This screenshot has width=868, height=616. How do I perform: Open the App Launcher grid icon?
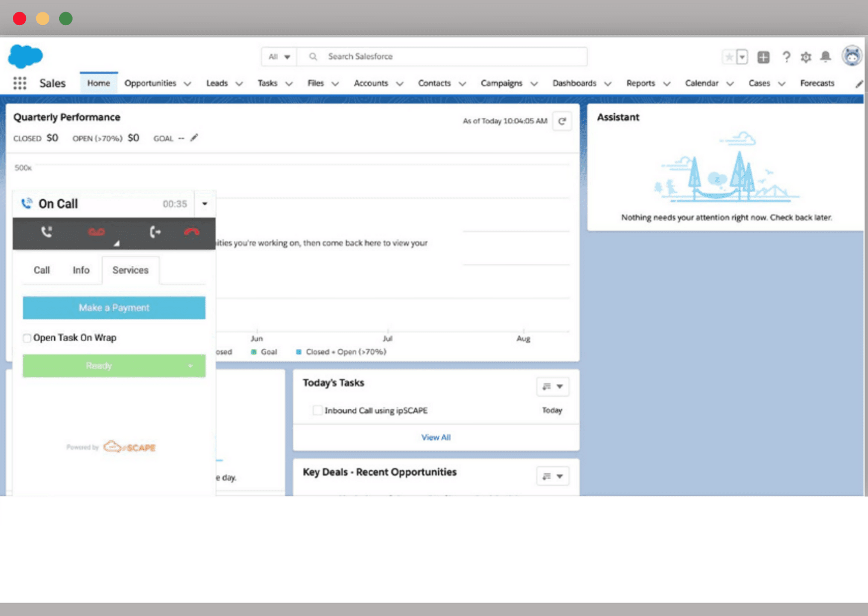click(19, 83)
